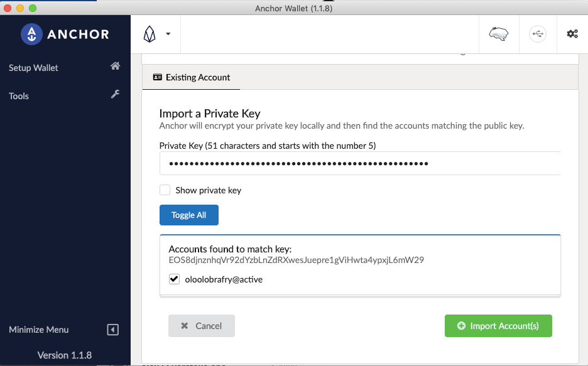
Task: Click the EOS8djnznhq public key text
Action: 297,260
